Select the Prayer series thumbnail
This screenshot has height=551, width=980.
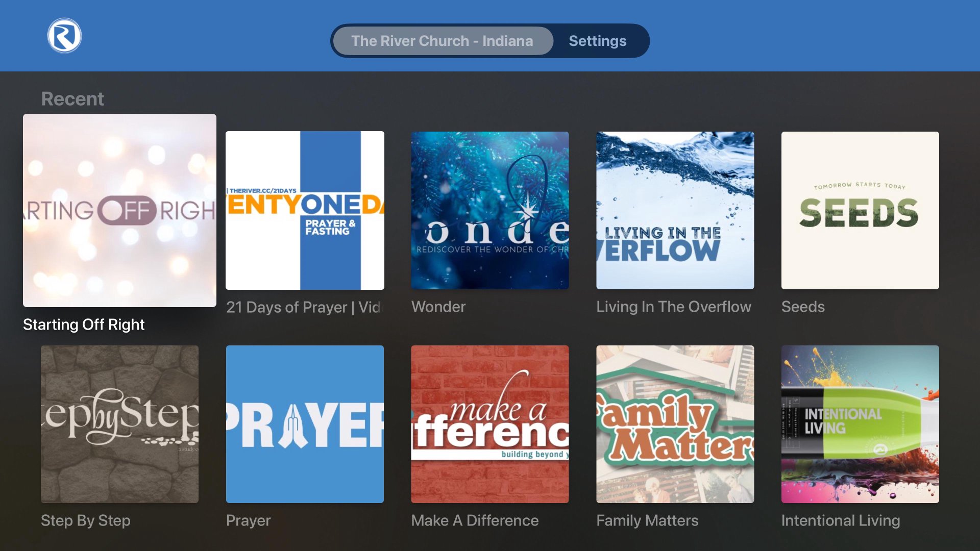click(305, 424)
